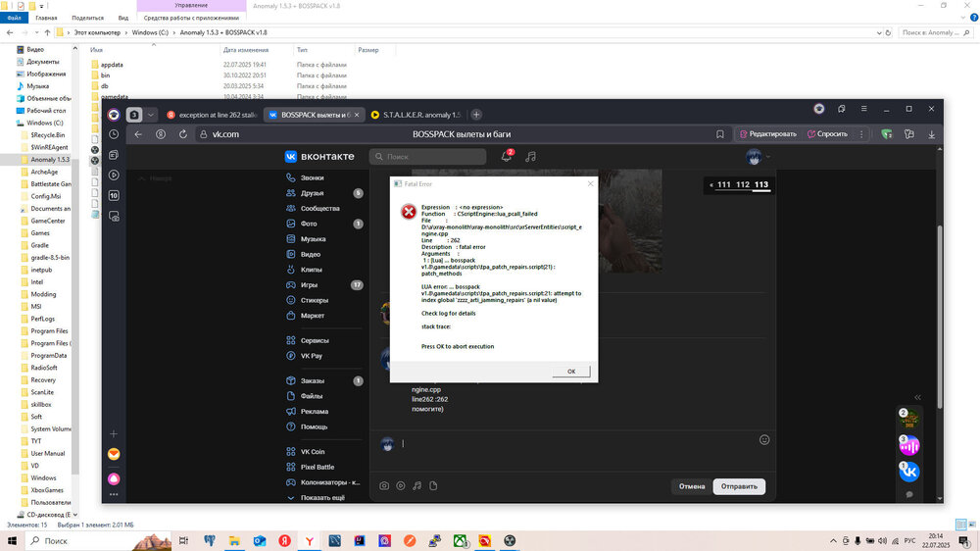Click the emoji smiley icon in the reply box
Image resolution: width=980 pixels, height=551 pixels.
(764, 439)
